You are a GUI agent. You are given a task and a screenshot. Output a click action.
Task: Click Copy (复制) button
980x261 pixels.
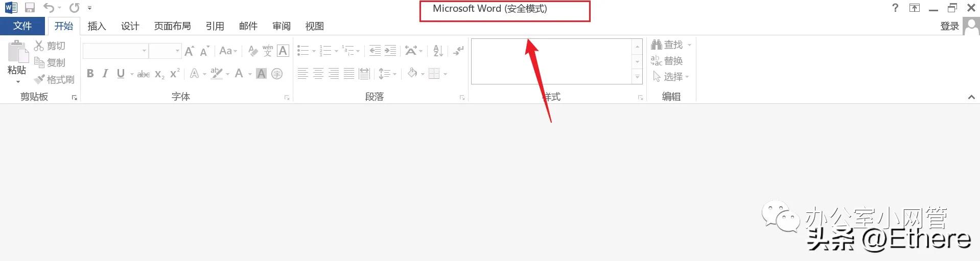(50, 62)
